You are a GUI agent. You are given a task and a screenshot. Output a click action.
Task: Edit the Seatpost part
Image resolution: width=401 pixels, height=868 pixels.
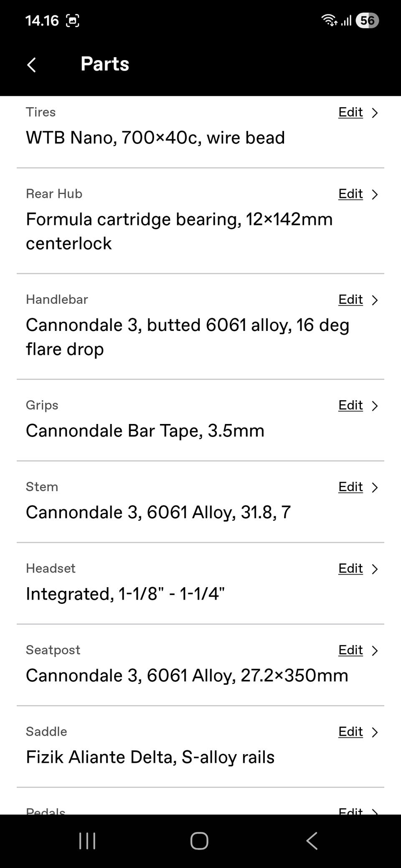pyautogui.click(x=350, y=650)
